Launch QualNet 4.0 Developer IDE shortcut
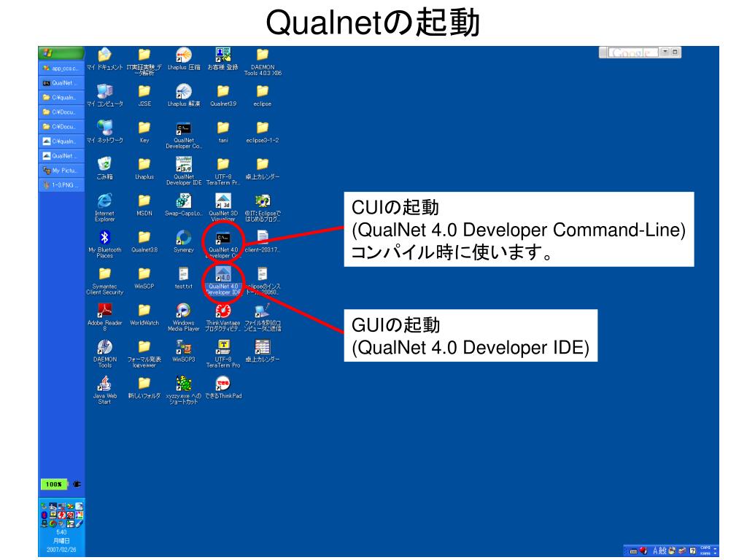This screenshot has width=747, height=560. [223, 281]
